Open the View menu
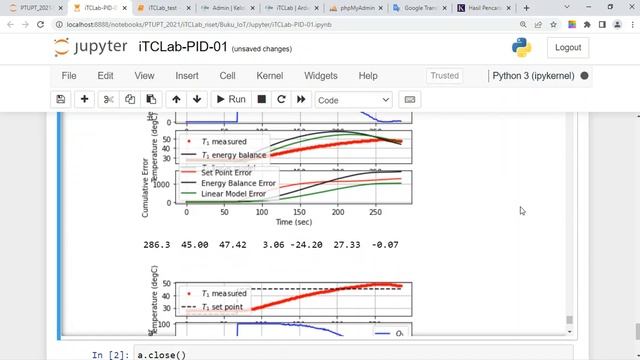The height and width of the screenshot is (360, 640). coord(144,76)
